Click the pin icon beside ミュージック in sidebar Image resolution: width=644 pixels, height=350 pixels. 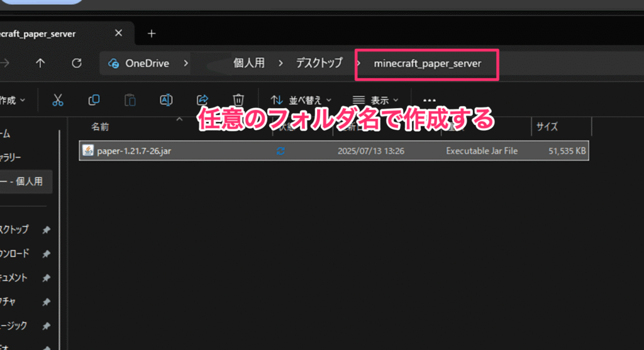coord(47,326)
